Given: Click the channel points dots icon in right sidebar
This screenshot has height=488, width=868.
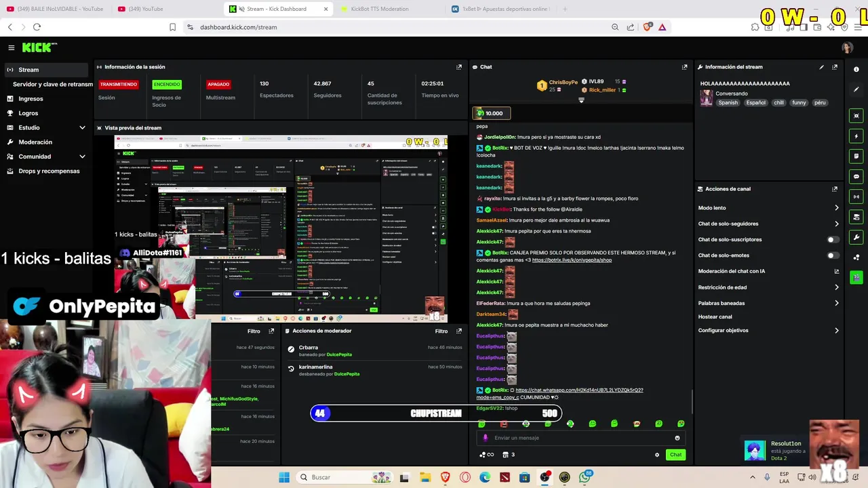Looking at the screenshot, I should pyautogui.click(x=856, y=258).
